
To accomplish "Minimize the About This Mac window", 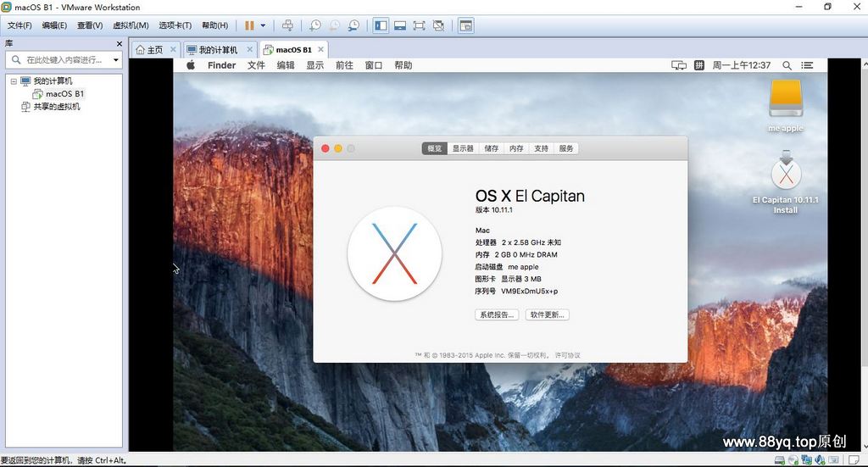I will [x=337, y=148].
